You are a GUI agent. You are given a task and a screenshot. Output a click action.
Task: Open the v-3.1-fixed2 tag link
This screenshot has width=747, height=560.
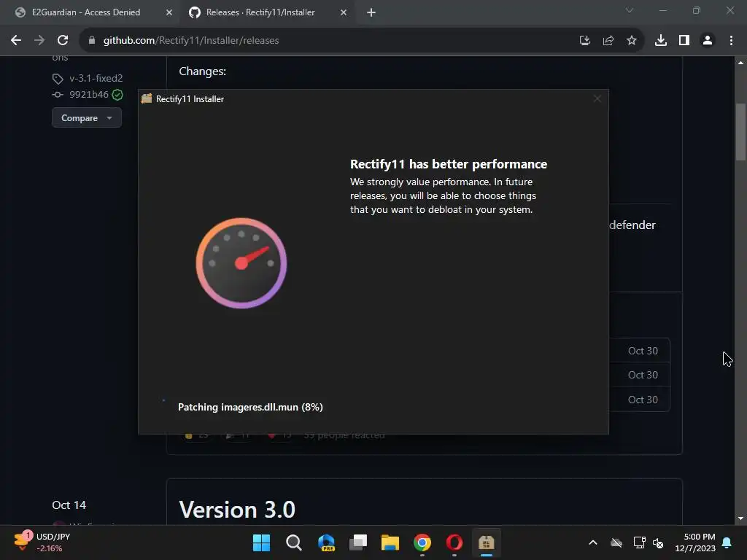[96, 78]
